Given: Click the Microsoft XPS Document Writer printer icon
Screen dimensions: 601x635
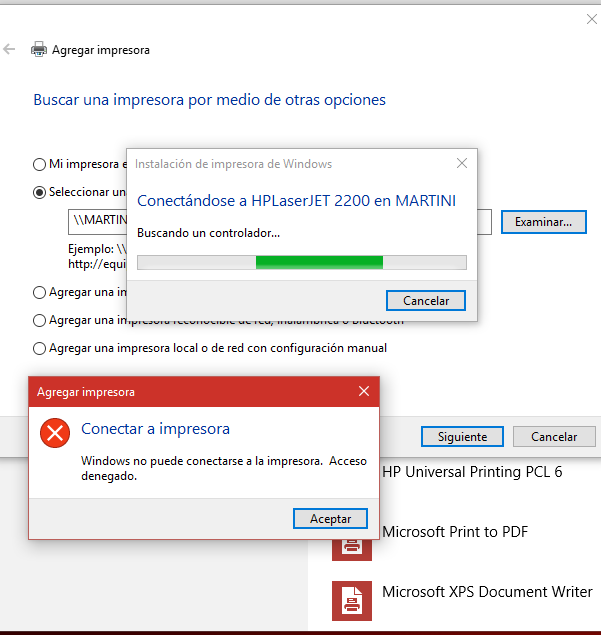Looking at the screenshot, I should click(x=352, y=601).
